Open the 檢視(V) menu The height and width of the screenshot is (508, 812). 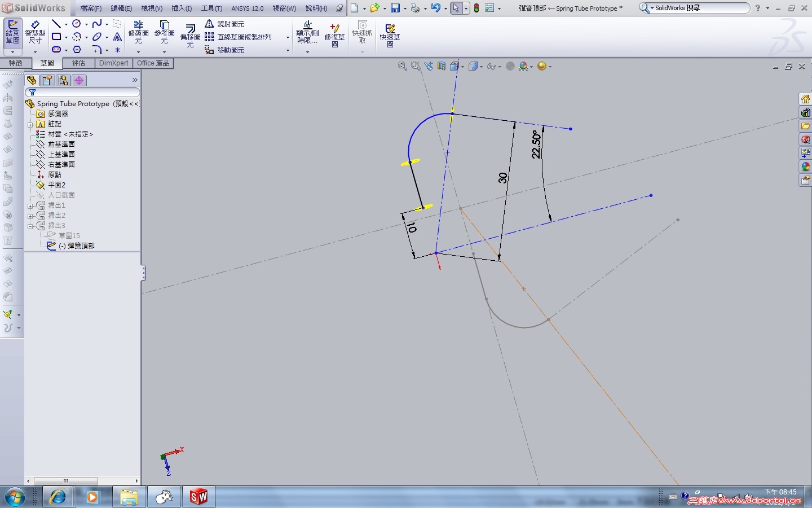tap(152, 8)
